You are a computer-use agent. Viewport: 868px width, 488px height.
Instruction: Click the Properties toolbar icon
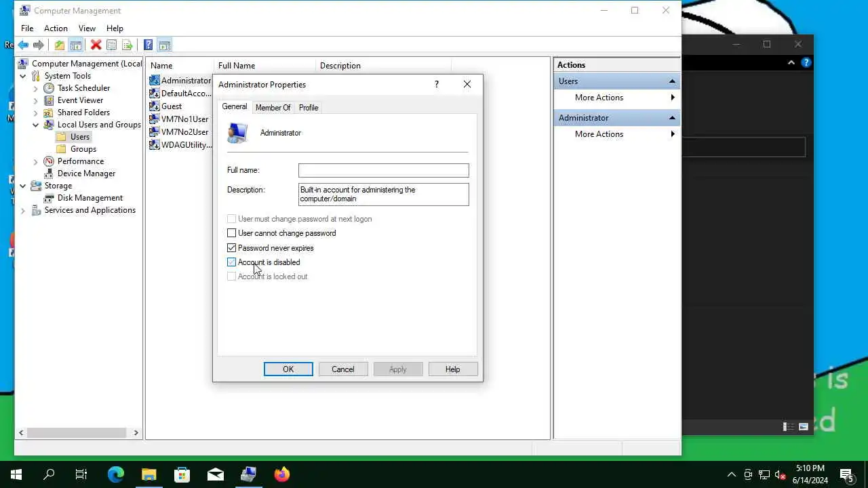(x=111, y=45)
